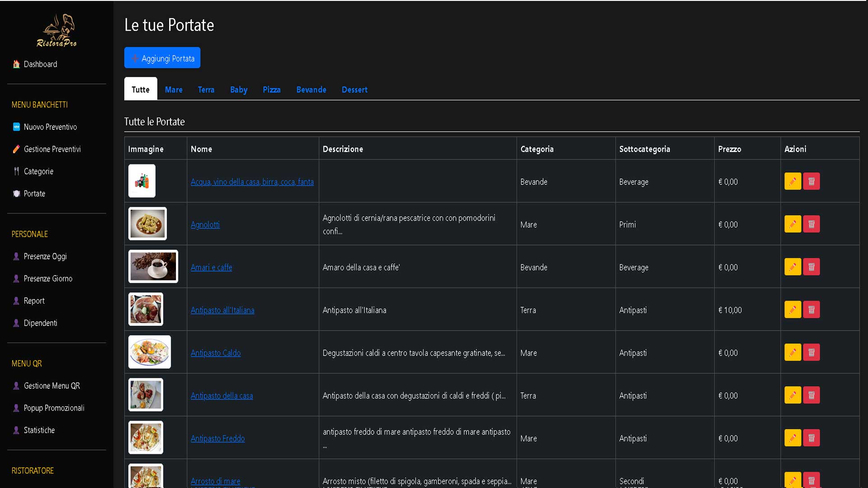
Task: Click the Antipasto Freddo thumbnail
Action: pos(146,437)
